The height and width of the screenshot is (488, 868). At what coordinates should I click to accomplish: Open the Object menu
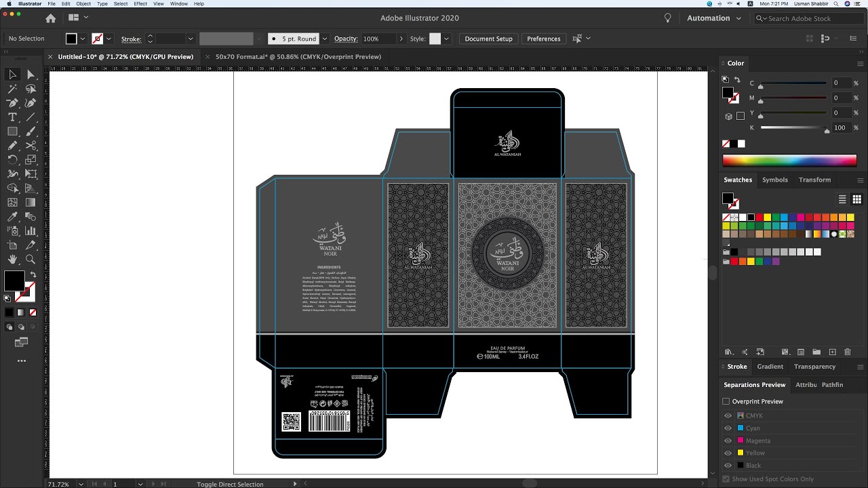coord(83,3)
